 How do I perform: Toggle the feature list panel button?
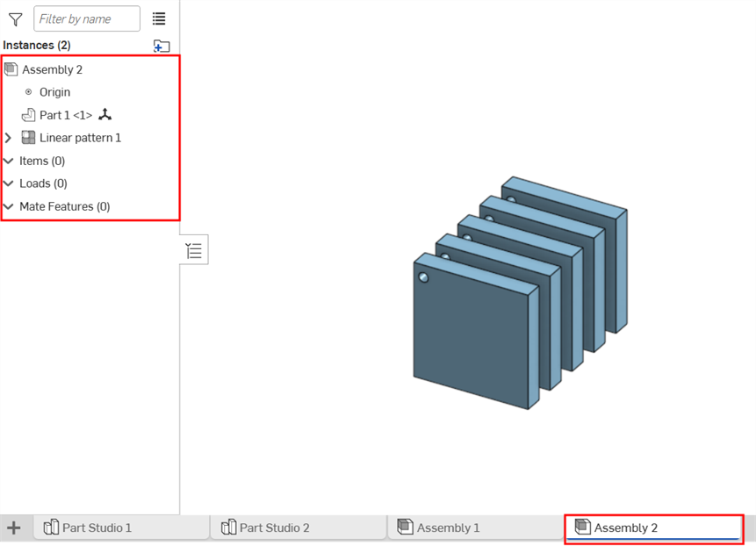tap(194, 251)
